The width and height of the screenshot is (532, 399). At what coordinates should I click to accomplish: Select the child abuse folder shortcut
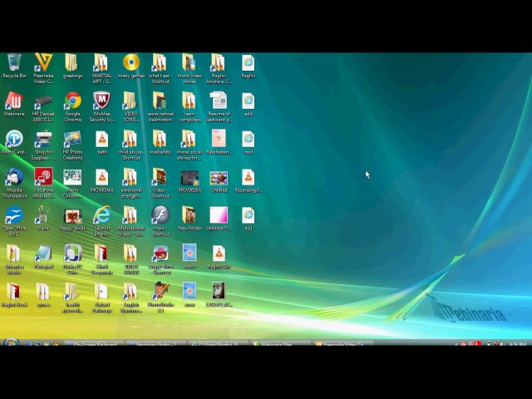coord(131,145)
